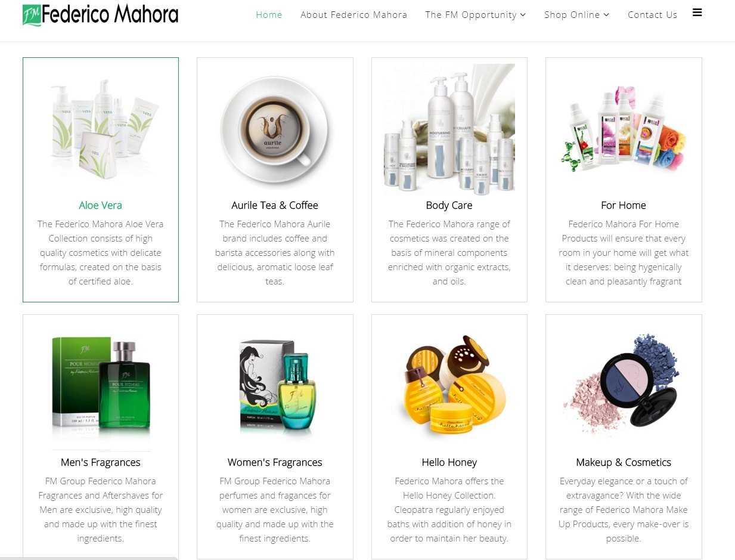The height and width of the screenshot is (560, 735).
Task: Click the Aloe Vera product image
Action: pos(101,126)
